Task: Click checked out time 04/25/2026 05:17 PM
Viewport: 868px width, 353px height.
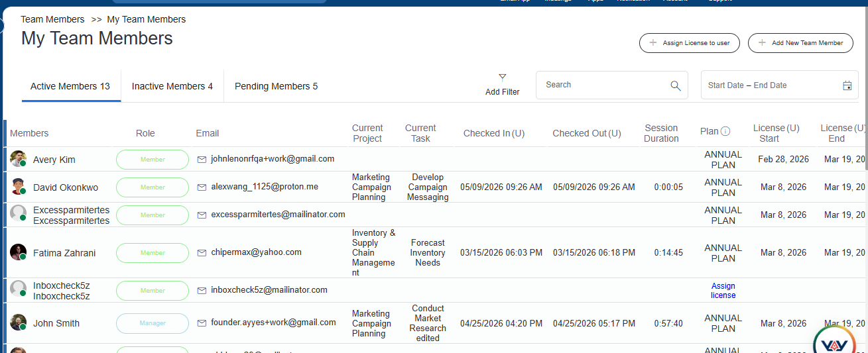Action: click(594, 324)
